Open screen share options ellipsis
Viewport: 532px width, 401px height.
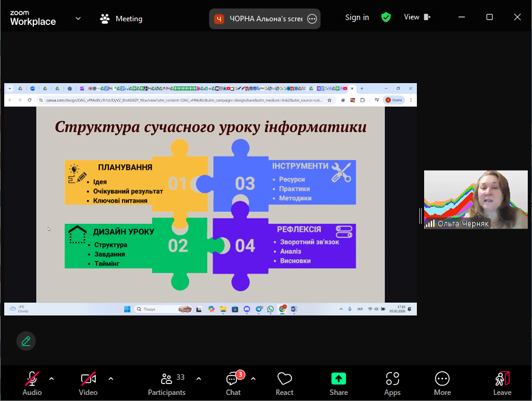pyautogui.click(x=312, y=19)
